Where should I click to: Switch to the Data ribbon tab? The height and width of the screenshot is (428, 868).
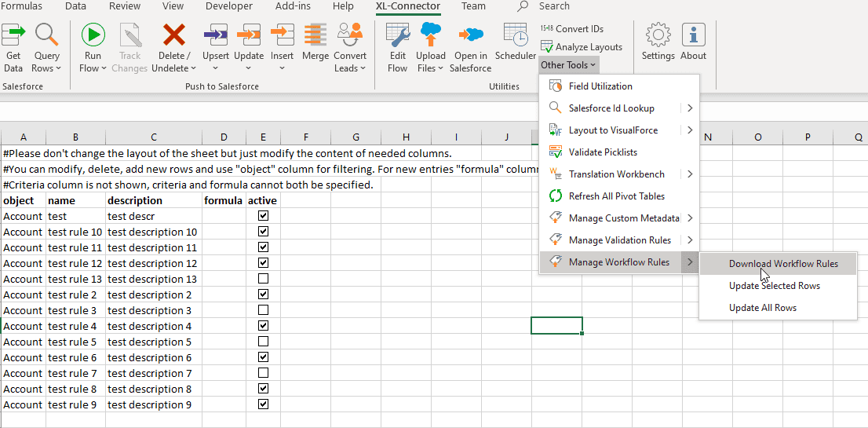coord(75,6)
